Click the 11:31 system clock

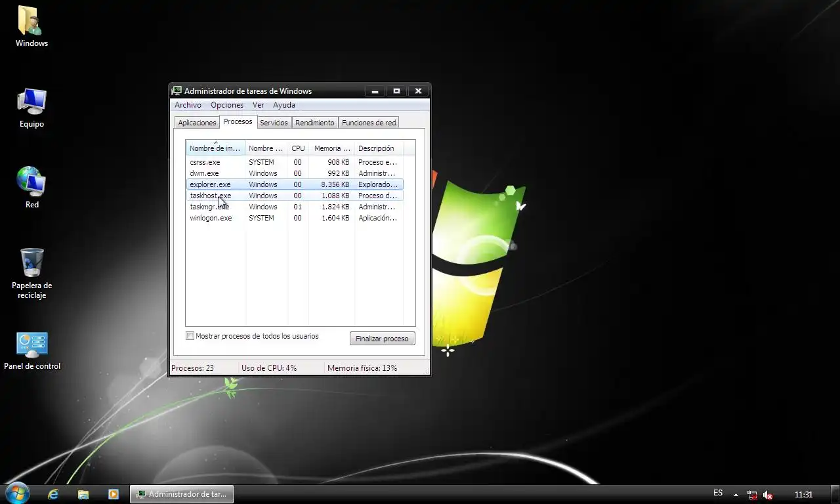pyautogui.click(x=804, y=495)
